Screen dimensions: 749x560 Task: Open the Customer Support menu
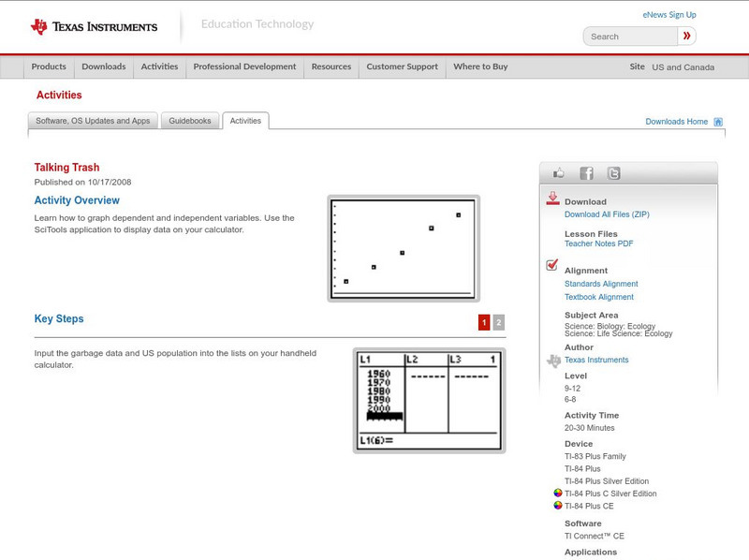(401, 66)
